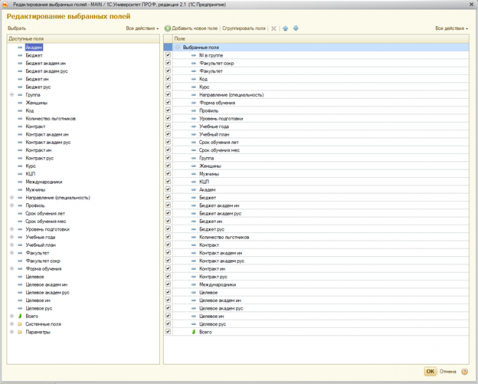Select Контракт рус in selected fields
This screenshot has height=384, width=478.
pyautogui.click(x=213, y=277)
